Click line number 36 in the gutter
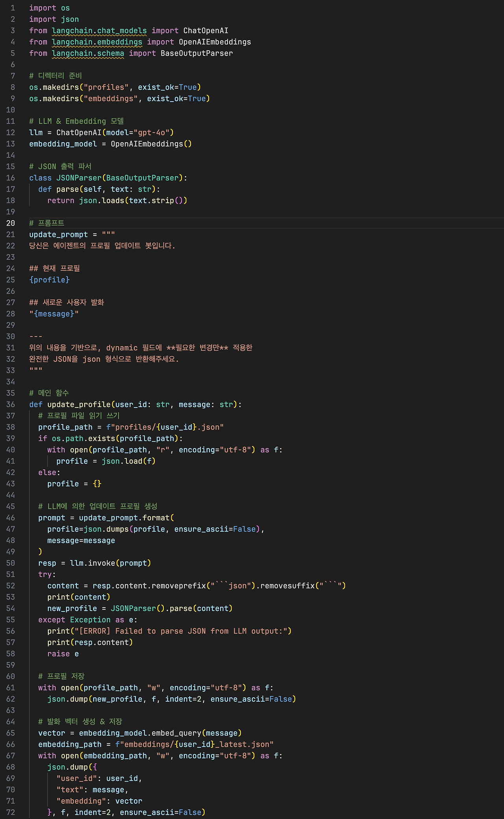This screenshot has width=504, height=819. [x=11, y=404]
